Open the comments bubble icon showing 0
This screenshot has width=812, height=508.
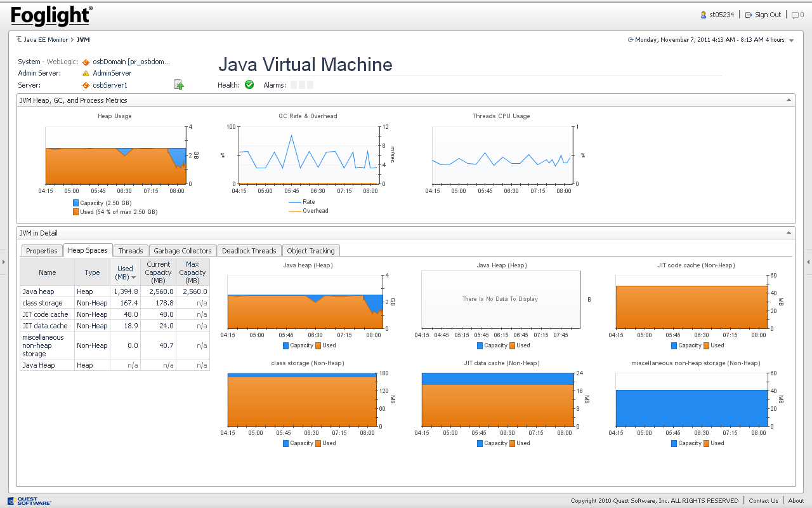point(795,15)
